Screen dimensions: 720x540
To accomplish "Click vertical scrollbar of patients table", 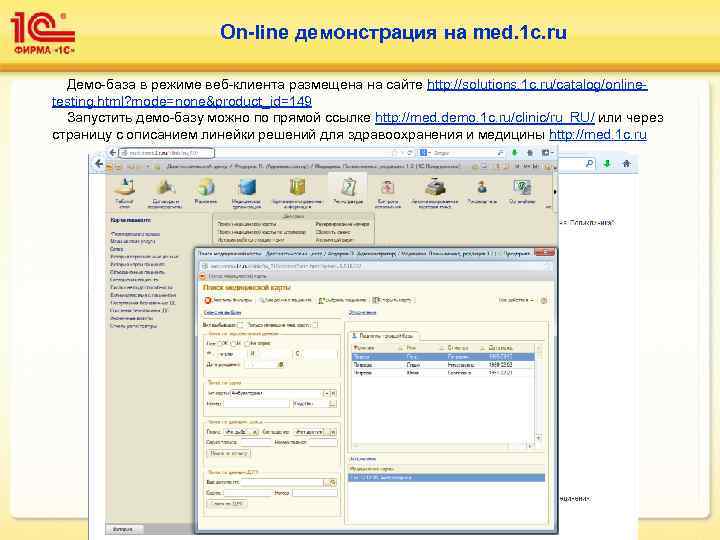I will tap(539, 394).
